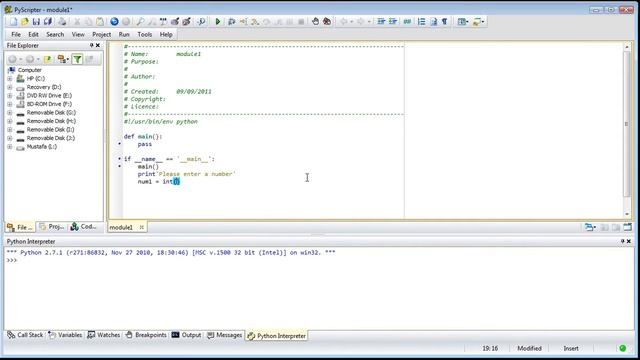Open the File menu
This screenshot has height=360, width=640.
coord(16,35)
